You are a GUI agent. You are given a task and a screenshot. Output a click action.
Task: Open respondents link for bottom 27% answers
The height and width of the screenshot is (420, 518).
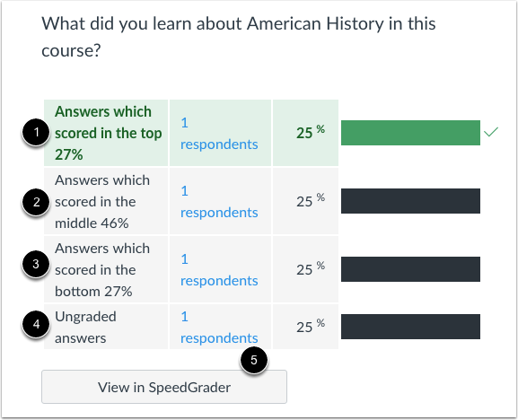pyautogui.click(x=219, y=270)
